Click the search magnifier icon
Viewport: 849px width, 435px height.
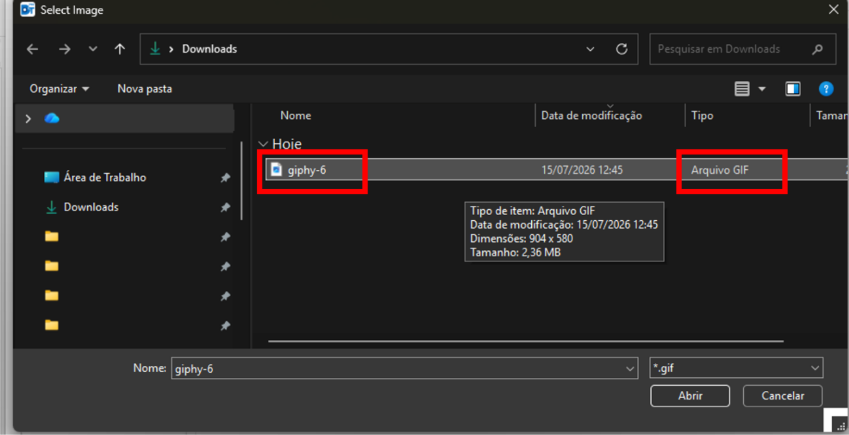coord(817,49)
